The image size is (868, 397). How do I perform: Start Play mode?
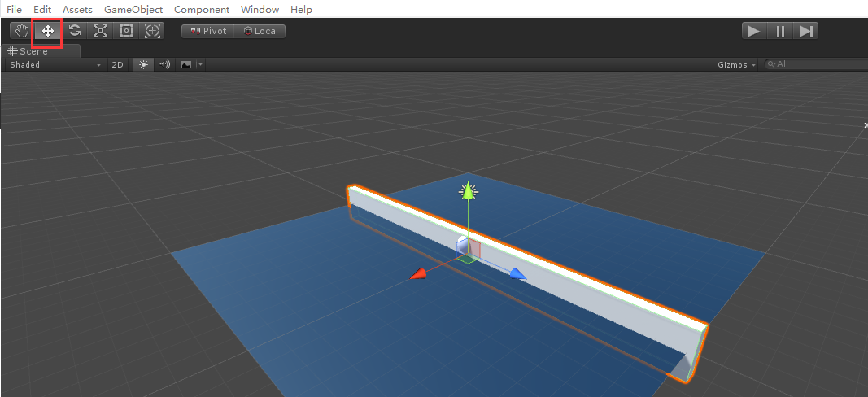[754, 31]
